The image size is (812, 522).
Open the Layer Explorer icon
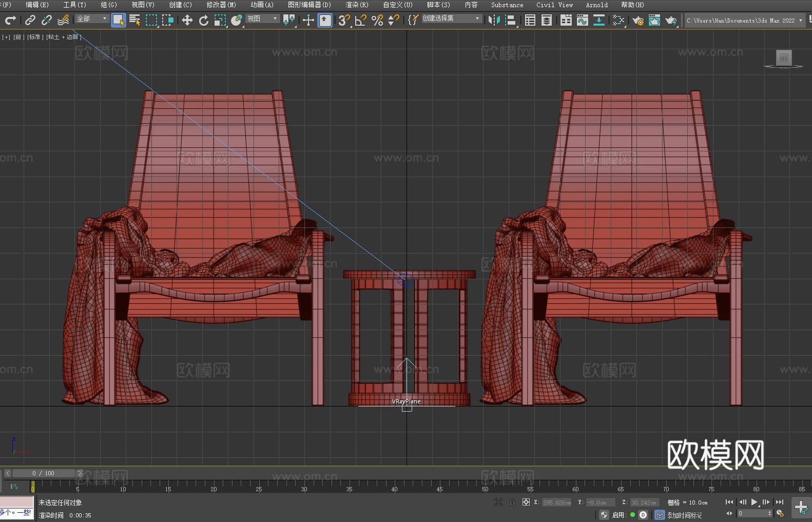click(547, 21)
